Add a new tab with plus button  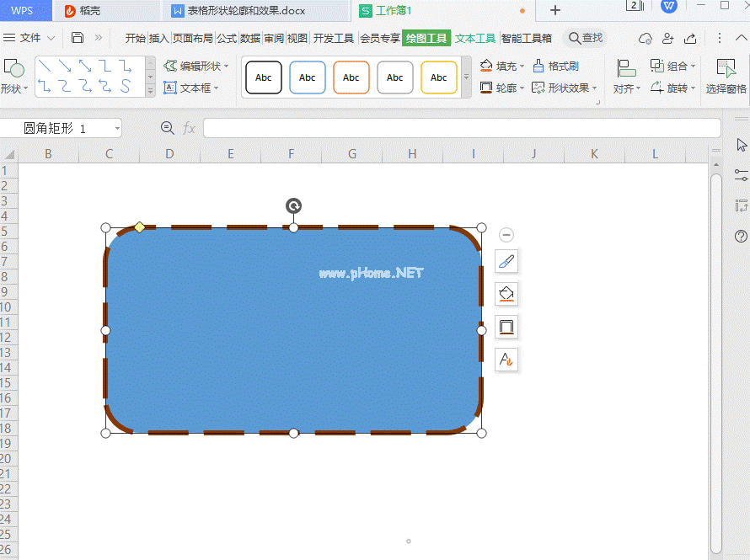(x=554, y=10)
